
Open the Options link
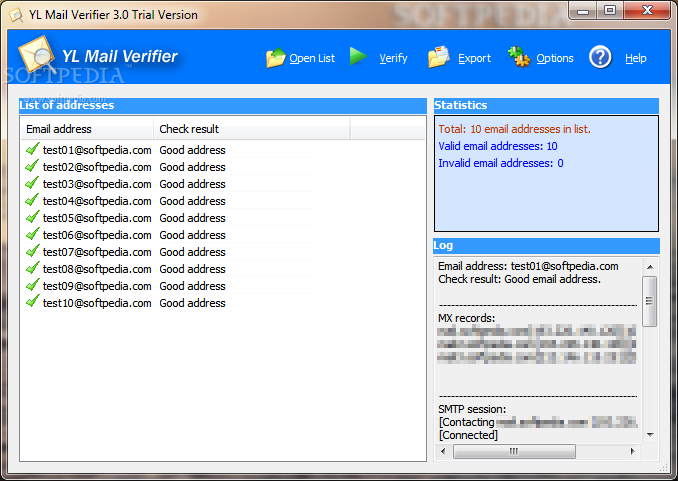(555, 58)
